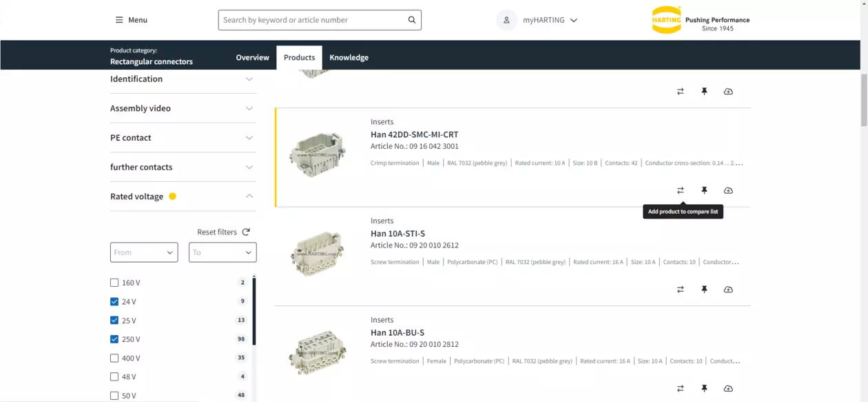The height and width of the screenshot is (402, 868).
Task: Click the Reset filters text
Action: (x=217, y=232)
